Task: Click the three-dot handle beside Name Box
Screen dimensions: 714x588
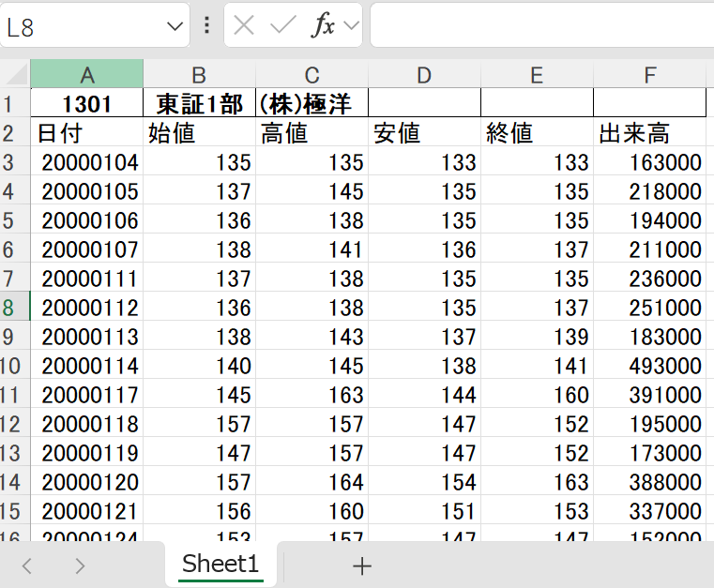Action: pyautogui.click(x=207, y=25)
